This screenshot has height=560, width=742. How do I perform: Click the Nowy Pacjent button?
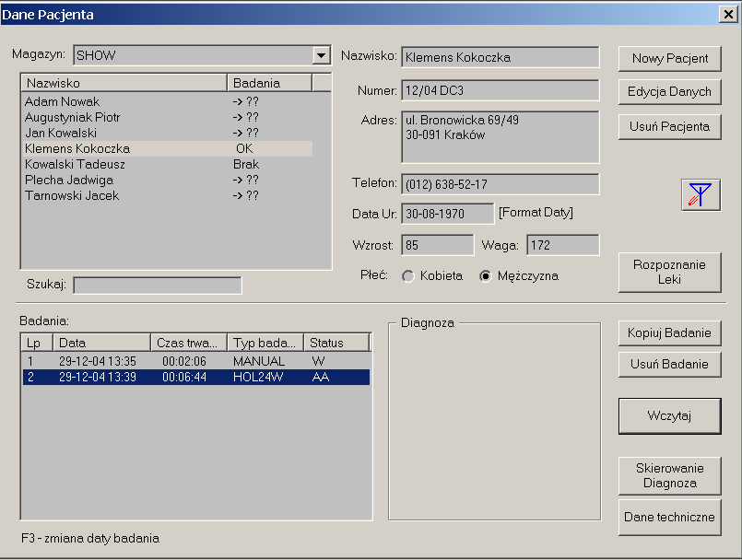point(669,59)
